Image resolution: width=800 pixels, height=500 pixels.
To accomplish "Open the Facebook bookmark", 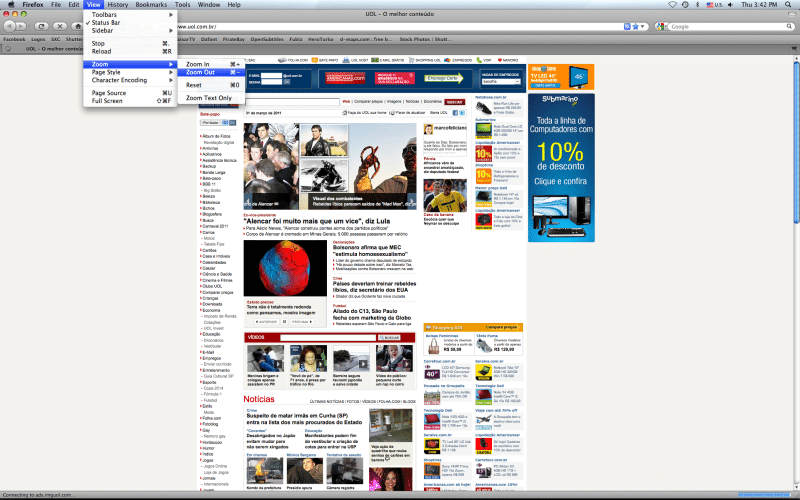I will [14, 39].
